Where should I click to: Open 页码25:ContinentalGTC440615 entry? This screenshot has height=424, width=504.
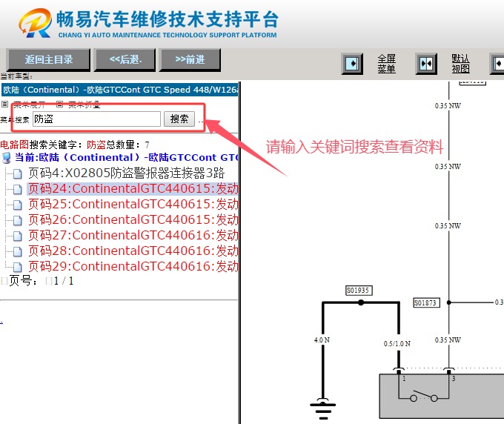click(133, 204)
